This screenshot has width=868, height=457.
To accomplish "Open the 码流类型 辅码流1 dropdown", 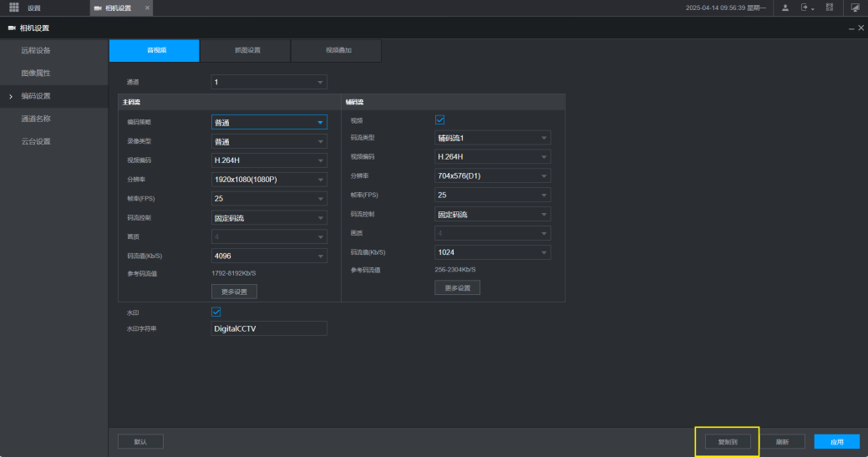I will [x=492, y=138].
